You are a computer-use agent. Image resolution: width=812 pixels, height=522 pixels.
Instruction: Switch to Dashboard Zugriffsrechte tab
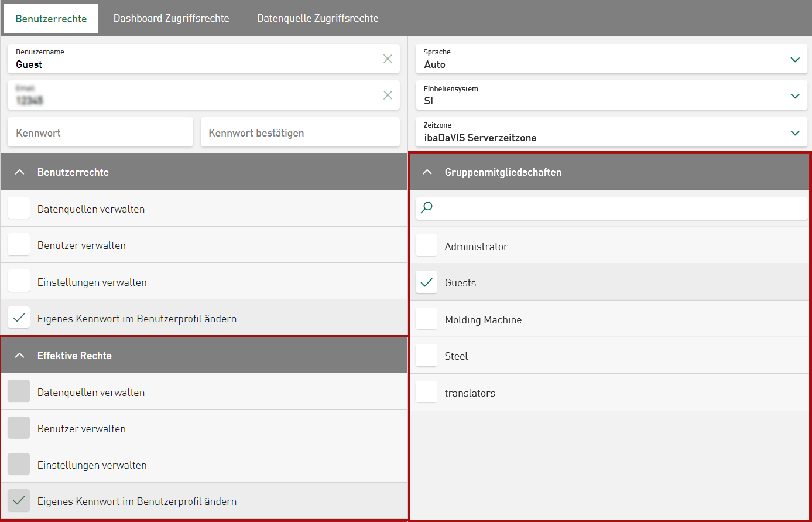click(x=171, y=18)
